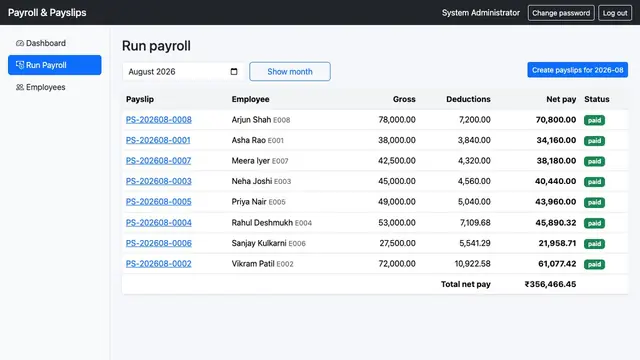
Task: Click employee name Rahul Deshmukh
Action: tap(262, 222)
